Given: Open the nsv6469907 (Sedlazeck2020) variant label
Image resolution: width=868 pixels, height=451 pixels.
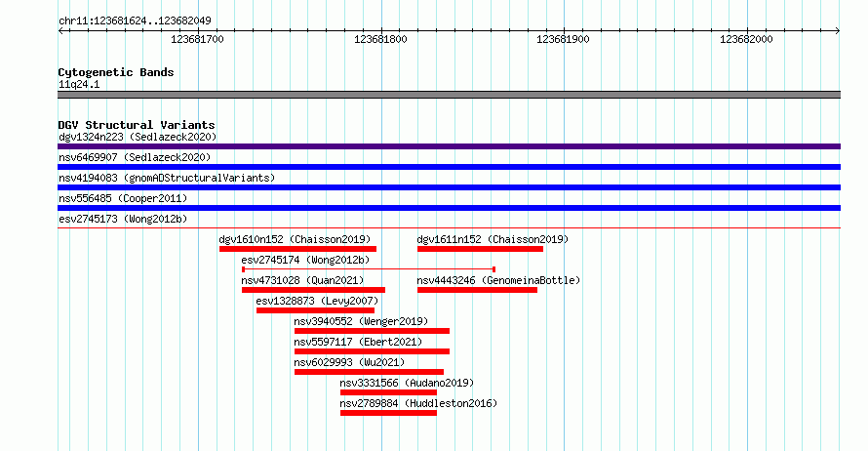Looking at the screenshot, I should coord(135,157).
